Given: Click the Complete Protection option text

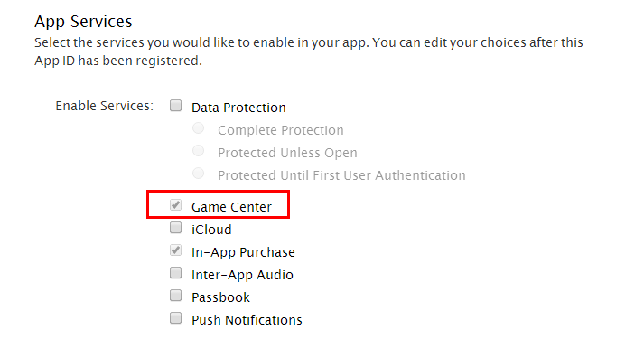Looking at the screenshot, I should tap(281, 130).
